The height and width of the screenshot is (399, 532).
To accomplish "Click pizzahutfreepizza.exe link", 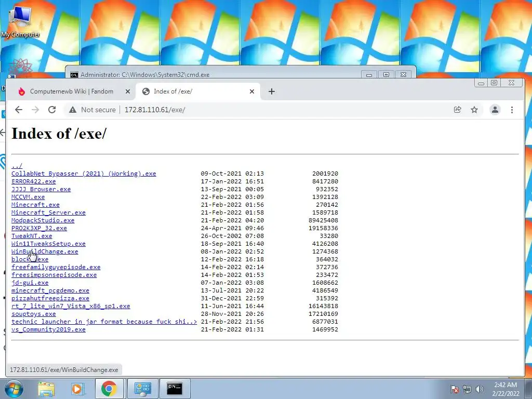I will click(x=50, y=298).
